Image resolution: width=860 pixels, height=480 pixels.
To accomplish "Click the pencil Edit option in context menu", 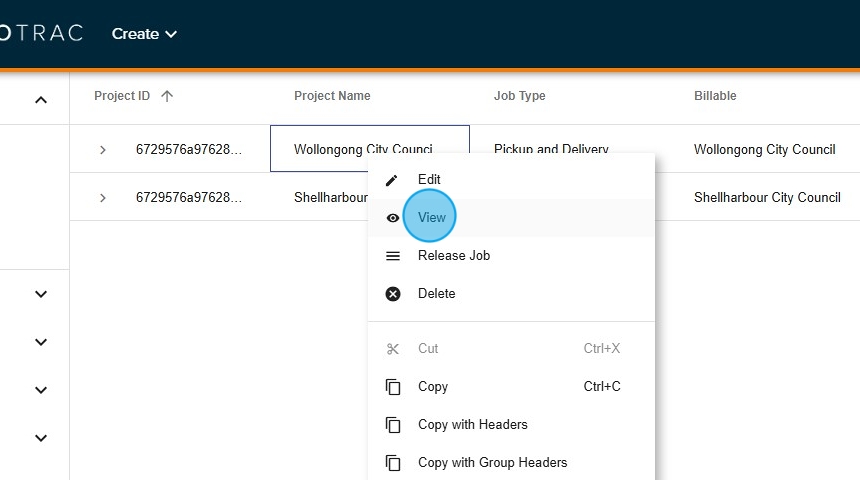I will click(429, 180).
